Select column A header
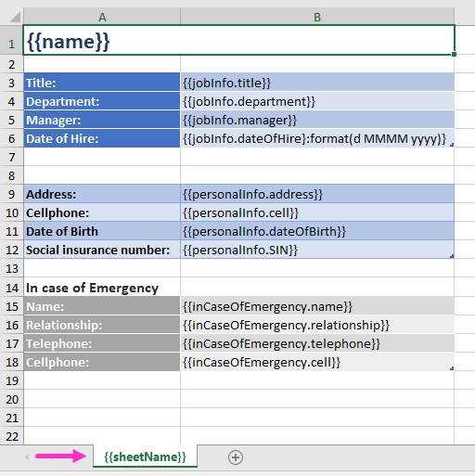475x476 pixels. pyautogui.click(x=102, y=17)
